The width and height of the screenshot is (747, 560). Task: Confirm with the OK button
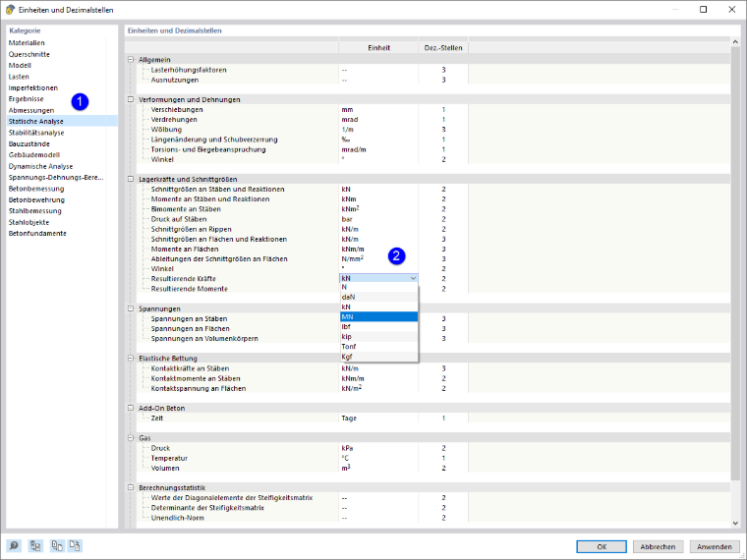tap(602, 546)
